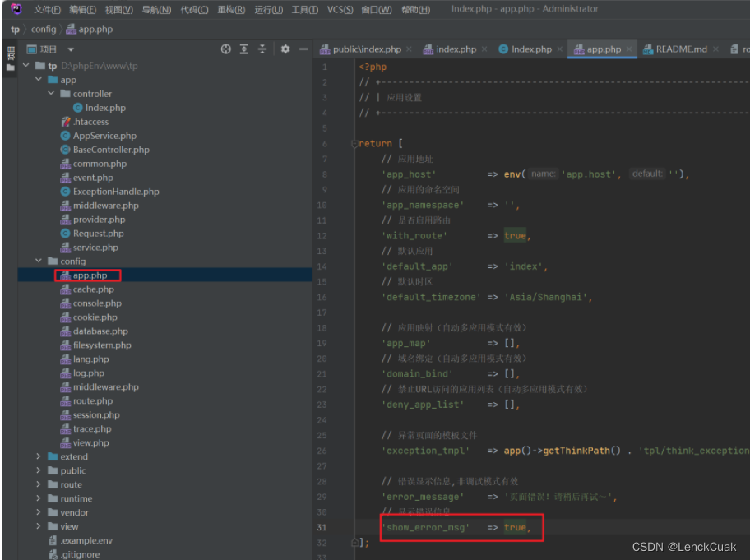Screen dimensions: 750x560
Task: Select session.php in config folder
Action: click(90, 414)
